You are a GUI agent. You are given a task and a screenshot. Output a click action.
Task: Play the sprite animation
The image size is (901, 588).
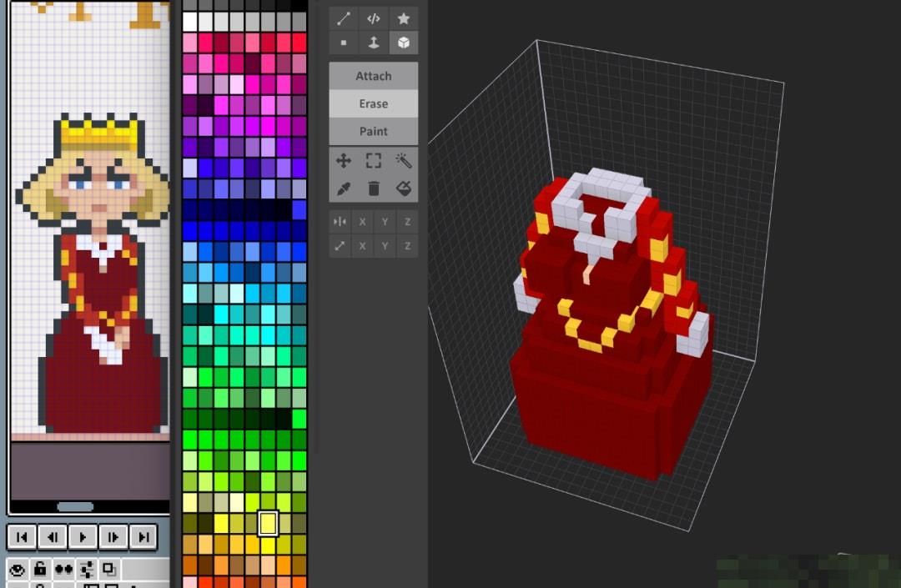[x=83, y=537]
